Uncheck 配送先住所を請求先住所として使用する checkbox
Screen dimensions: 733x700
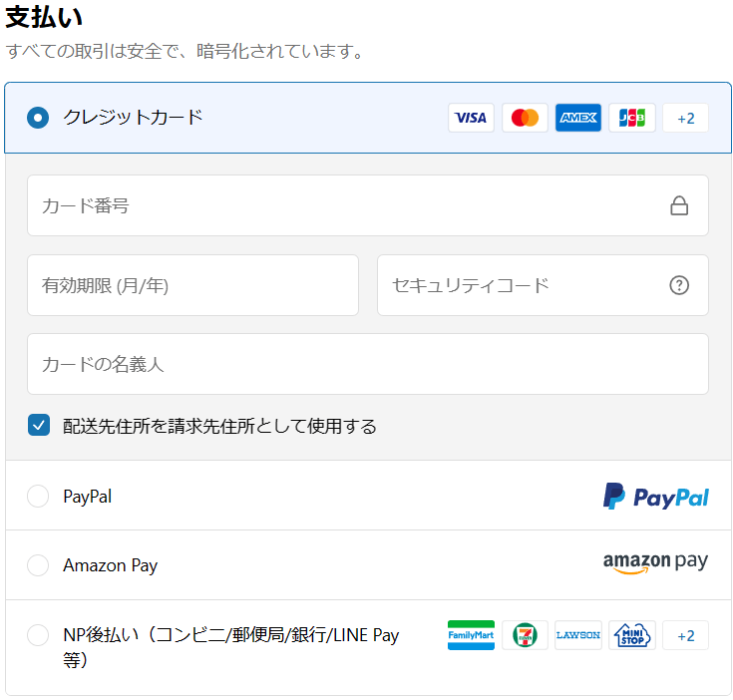click(38, 426)
